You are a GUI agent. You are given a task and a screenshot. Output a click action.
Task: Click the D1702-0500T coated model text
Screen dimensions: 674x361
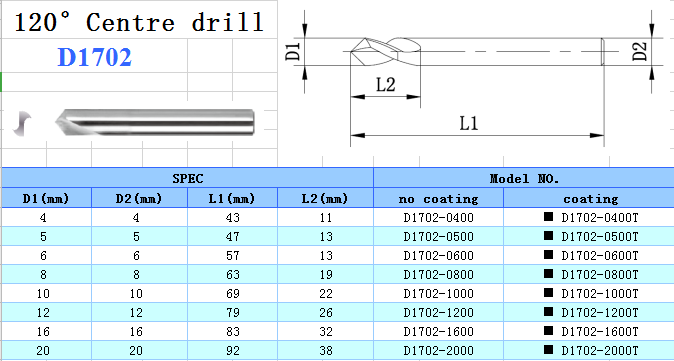point(600,237)
